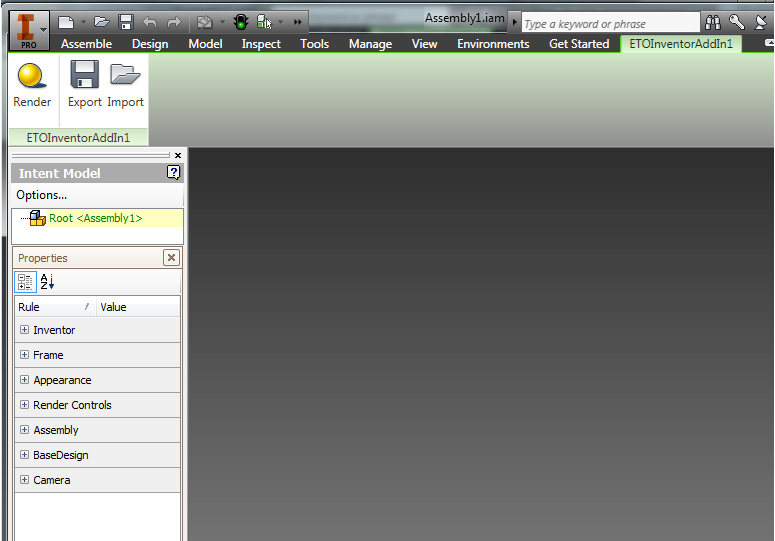Click the satellite dish communication icon

762,22
